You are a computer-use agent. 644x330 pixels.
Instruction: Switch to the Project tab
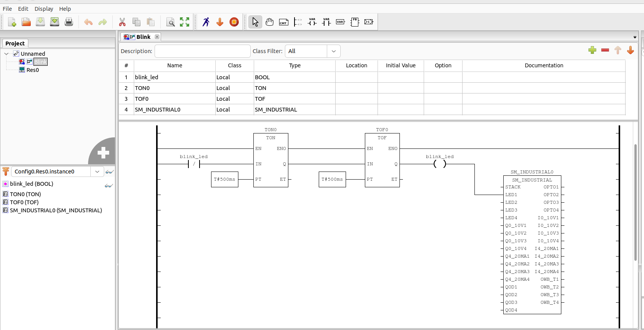coord(15,43)
